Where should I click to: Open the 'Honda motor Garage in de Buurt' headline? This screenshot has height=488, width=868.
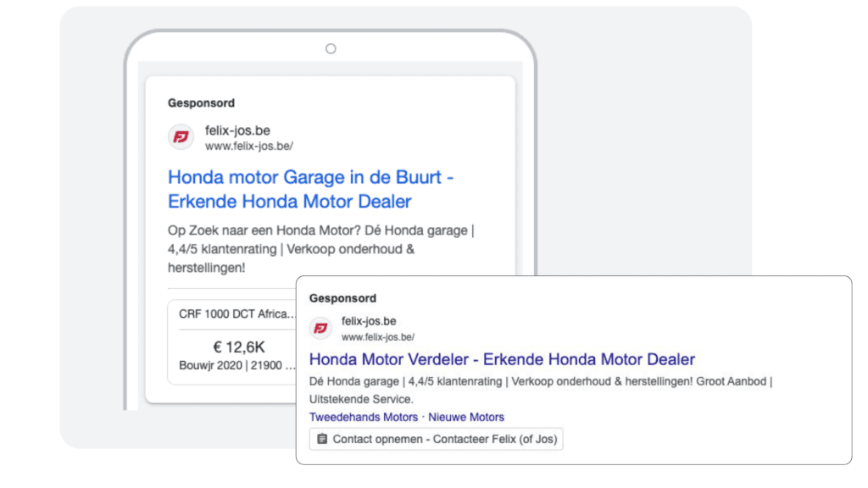tap(310, 189)
